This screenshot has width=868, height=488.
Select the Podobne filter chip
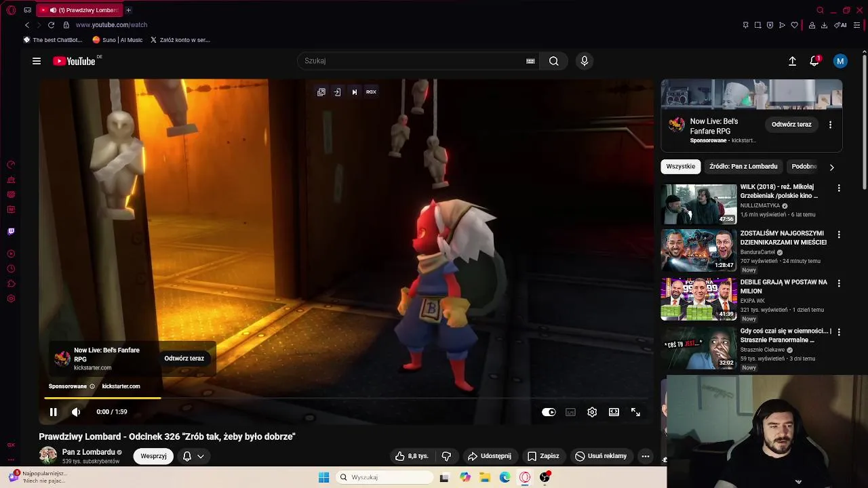point(804,166)
